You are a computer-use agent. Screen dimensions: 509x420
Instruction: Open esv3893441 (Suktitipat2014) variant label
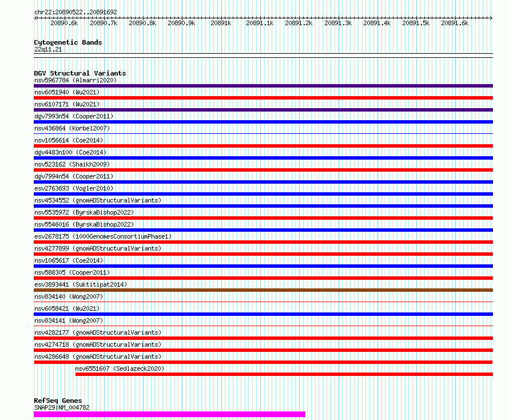coord(81,284)
